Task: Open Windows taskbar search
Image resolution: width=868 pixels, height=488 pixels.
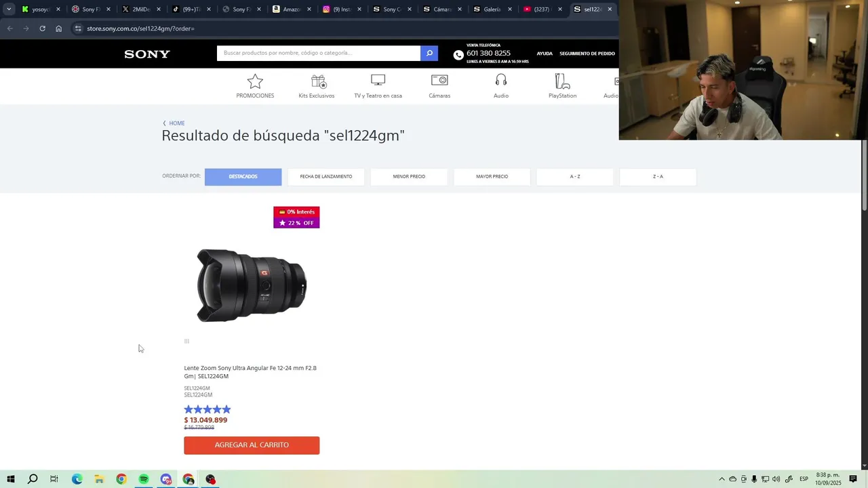Action: click(x=33, y=479)
